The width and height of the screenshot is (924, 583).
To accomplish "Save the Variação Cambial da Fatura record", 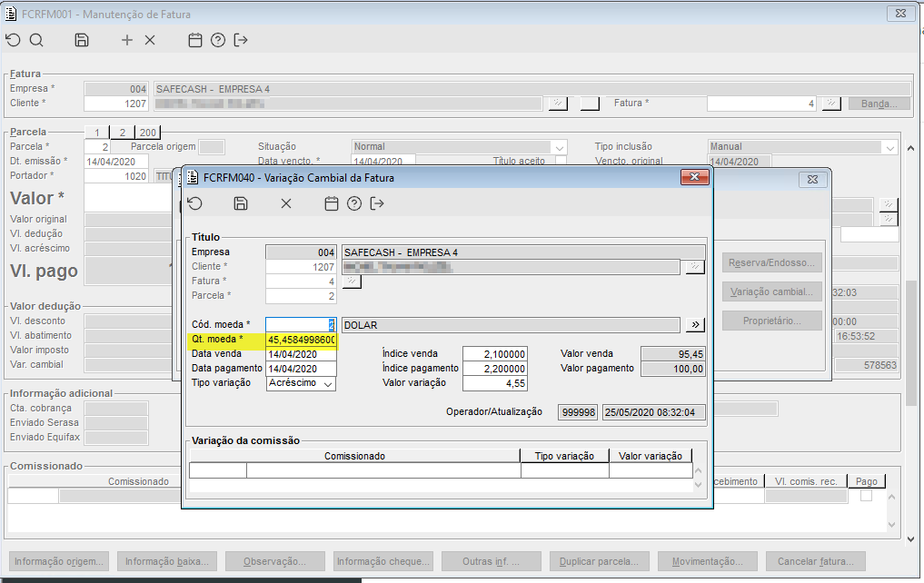I will coord(241,203).
